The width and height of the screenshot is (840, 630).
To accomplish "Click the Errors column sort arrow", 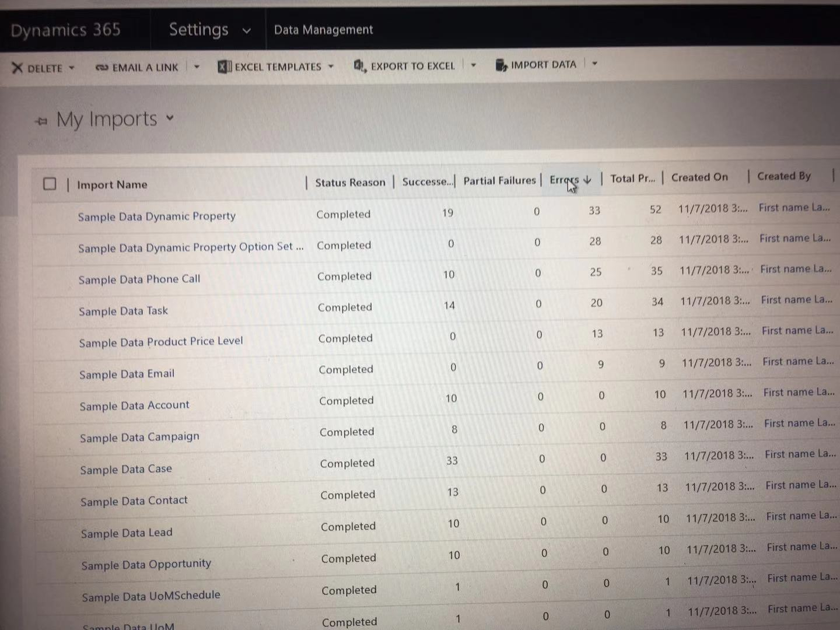I will (x=587, y=180).
